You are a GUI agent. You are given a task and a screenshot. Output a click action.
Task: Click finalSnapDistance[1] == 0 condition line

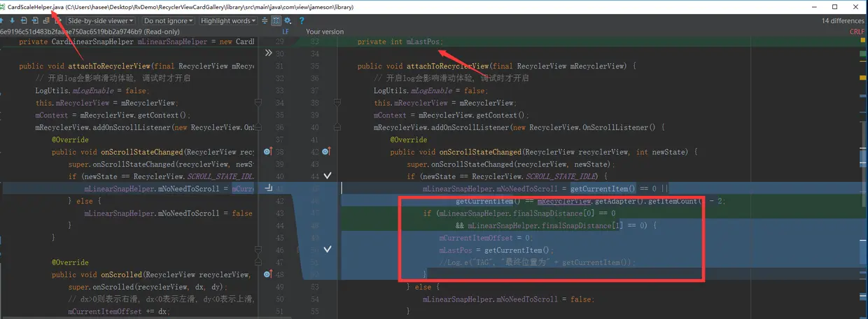pyautogui.click(x=556, y=225)
